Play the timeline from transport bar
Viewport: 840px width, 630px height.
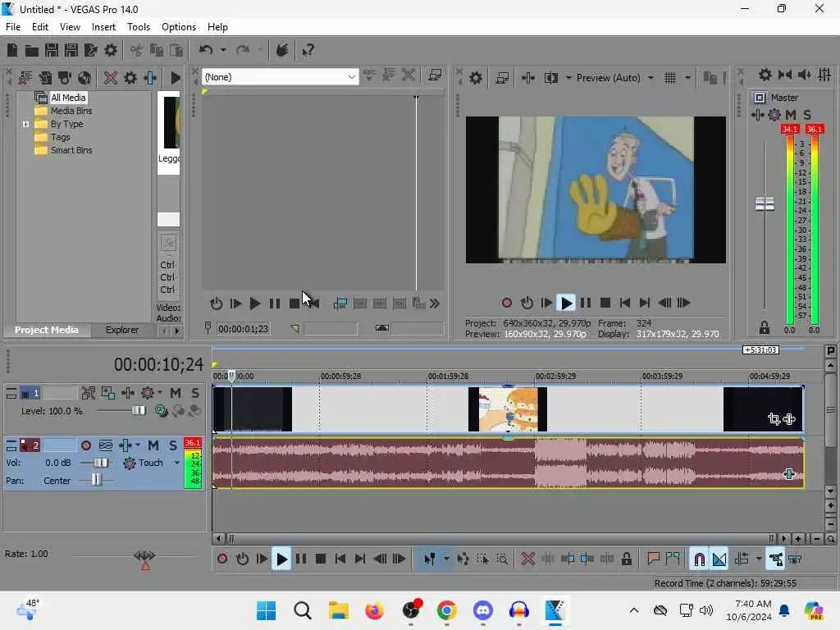click(281, 559)
